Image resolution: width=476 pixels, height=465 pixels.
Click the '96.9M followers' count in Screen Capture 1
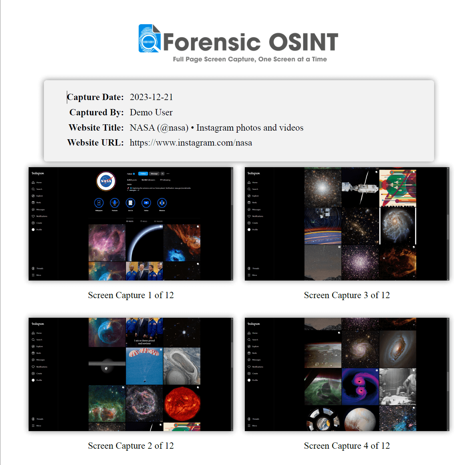(148, 180)
